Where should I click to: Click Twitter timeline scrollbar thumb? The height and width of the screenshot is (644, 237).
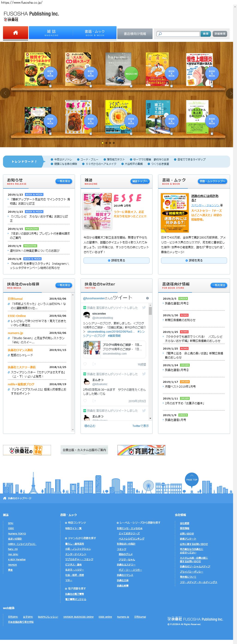coord(150,311)
